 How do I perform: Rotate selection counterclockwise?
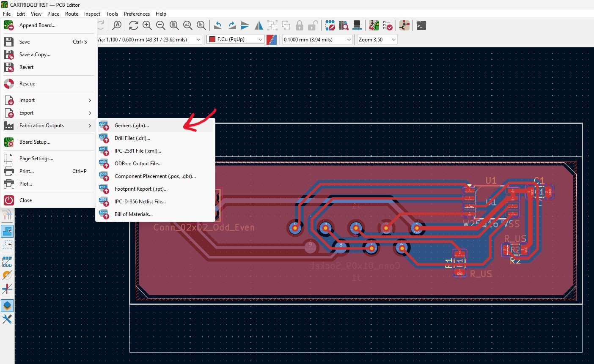pos(218,26)
